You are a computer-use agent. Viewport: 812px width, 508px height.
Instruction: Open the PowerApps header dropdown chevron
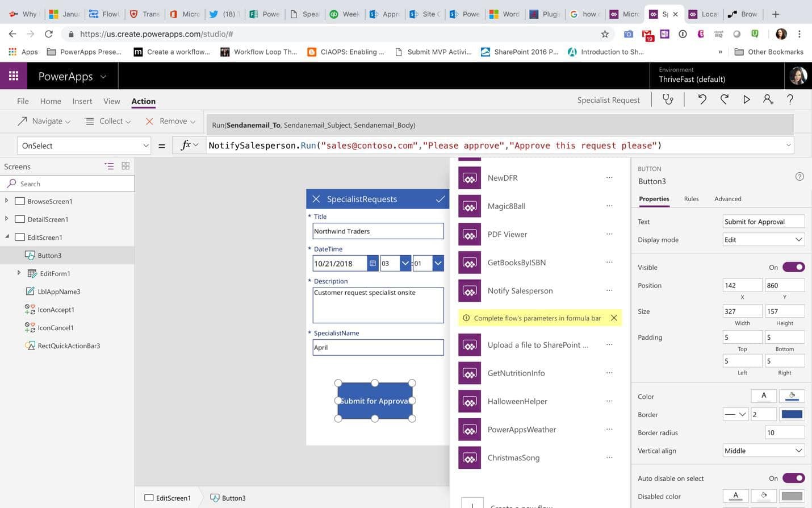pos(103,76)
